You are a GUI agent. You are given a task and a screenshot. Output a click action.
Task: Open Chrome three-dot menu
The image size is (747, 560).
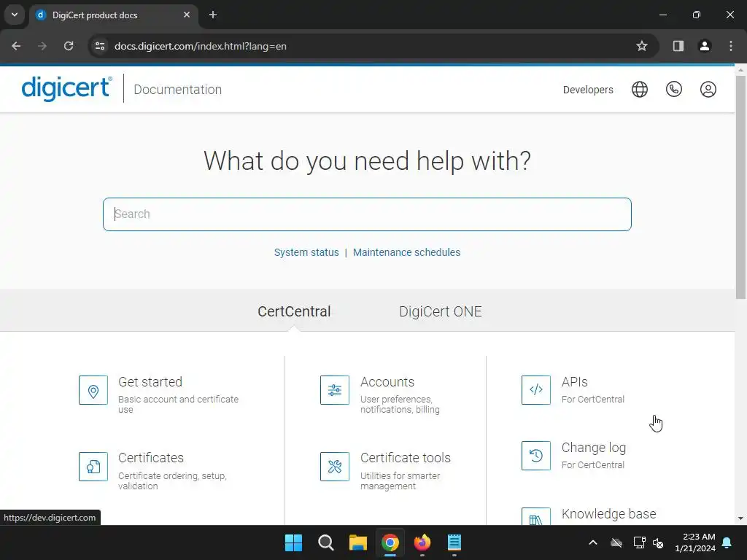pyautogui.click(x=731, y=46)
